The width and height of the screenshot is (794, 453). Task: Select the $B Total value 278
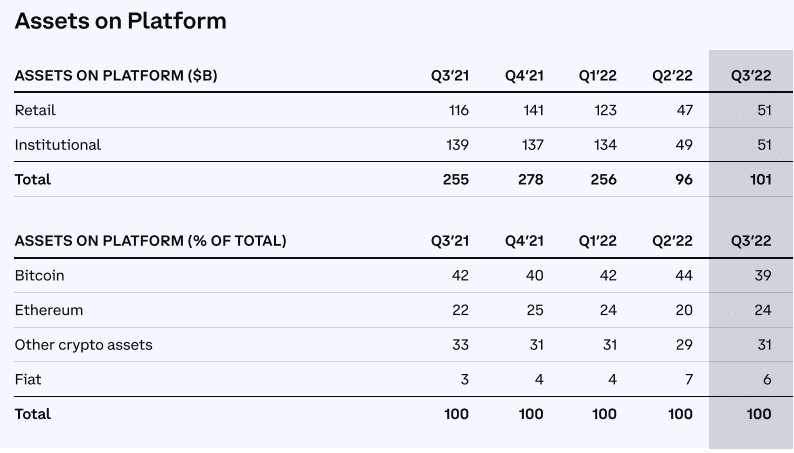531,180
